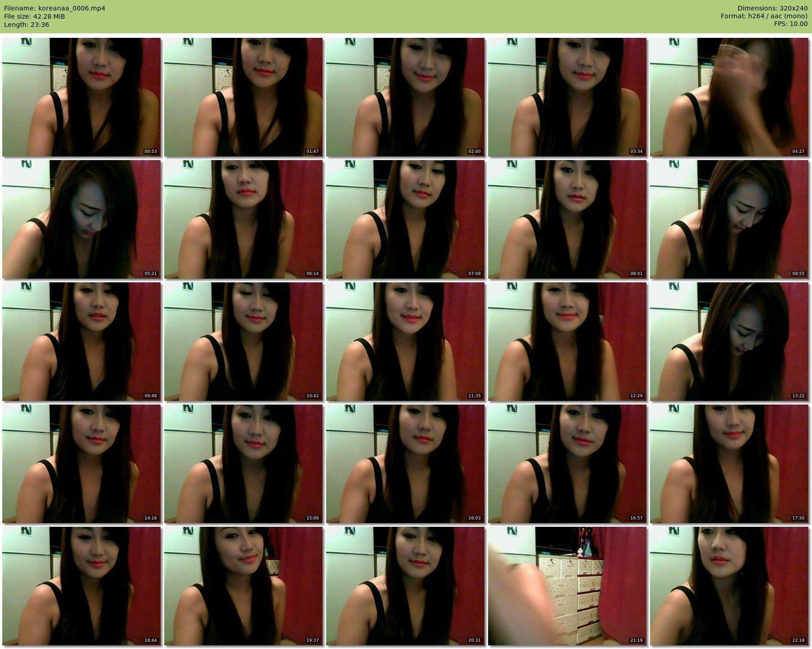Select the thumbnail timestamped 02:40
The width and height of the screenshot is (812, 649).
[405, 97]
